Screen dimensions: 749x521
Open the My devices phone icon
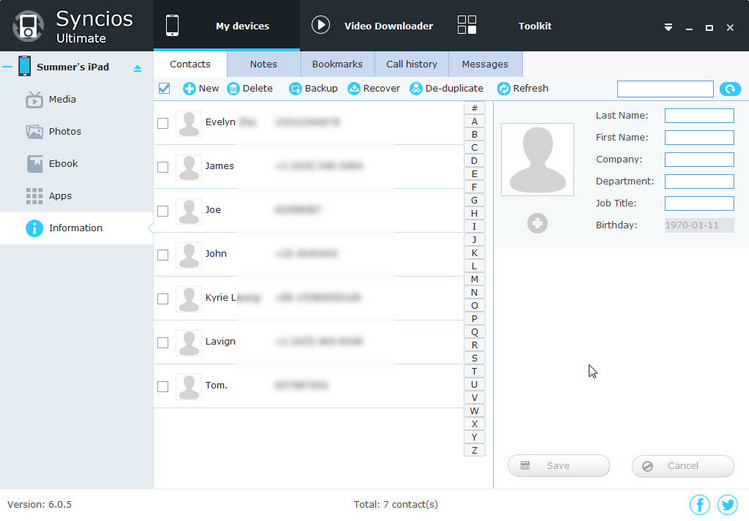(172, 25)
